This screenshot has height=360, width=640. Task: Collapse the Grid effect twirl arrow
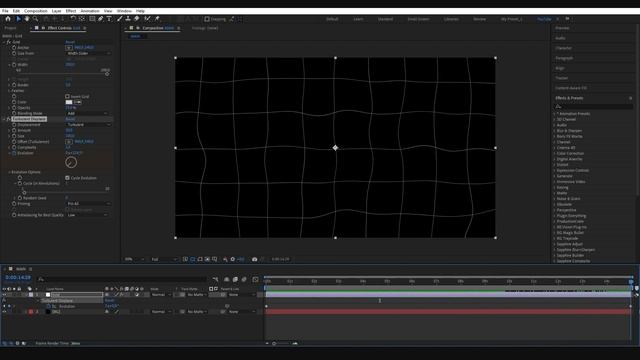(x=4, y=42)
